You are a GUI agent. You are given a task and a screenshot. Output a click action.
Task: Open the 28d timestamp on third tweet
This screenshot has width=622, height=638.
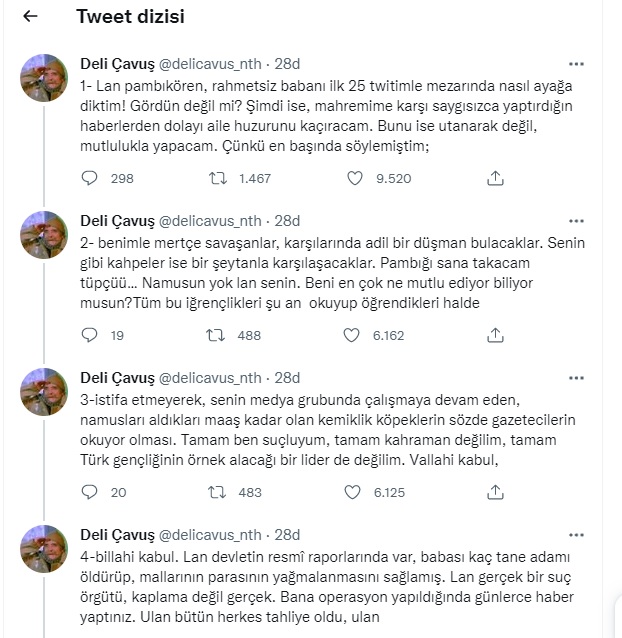coord(287,378)
